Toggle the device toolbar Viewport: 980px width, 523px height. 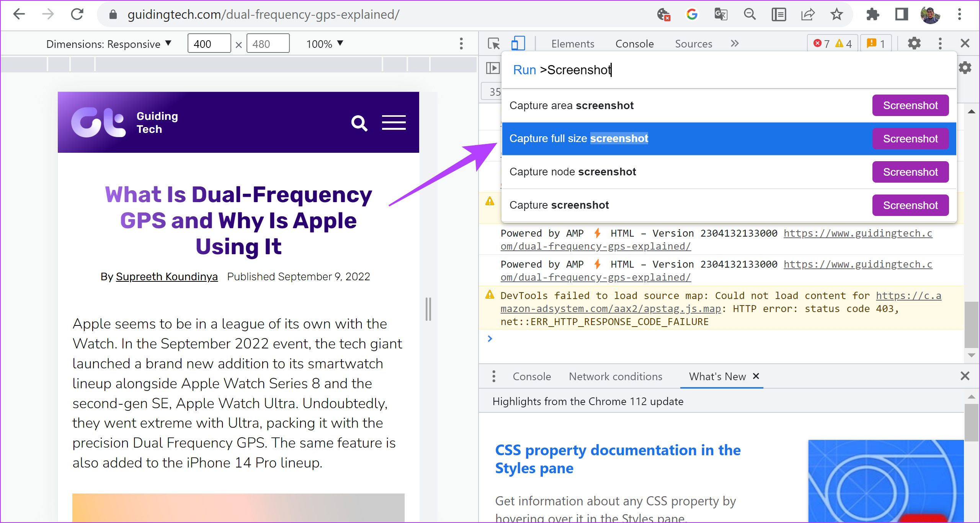point(518,44)
